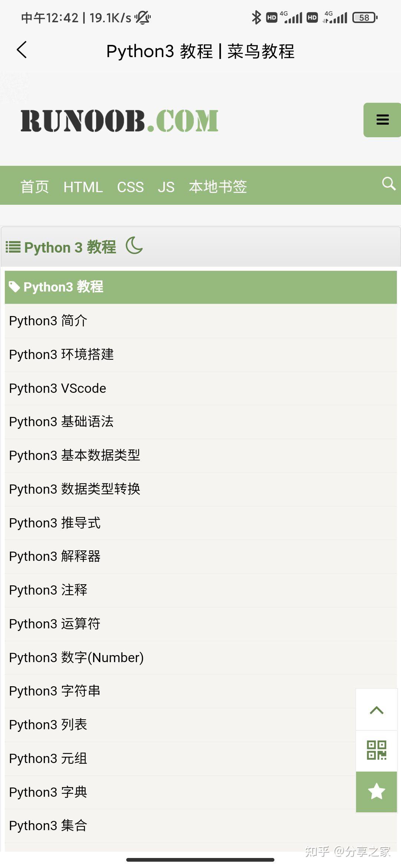This screenshot has width=401, height=868.
Task: Open 本地书签 in navigation bar
Action: [x=218, y=187]
